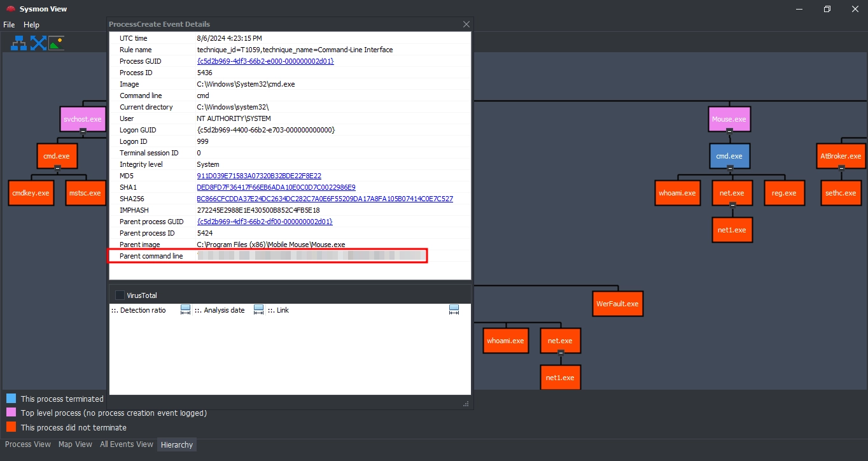The height and width of the screenshot is (461, 868).
Task: Select the reg.exe process node
Action: tap(784, 193)
